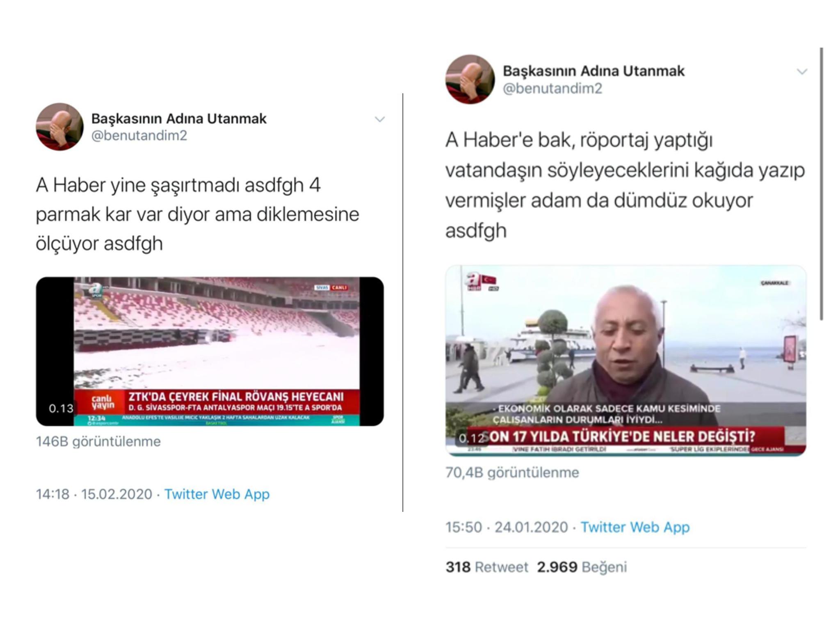The height and width of the screenshot is (630, 840).
Task: Click the 0.13 video duration badge
Action: coord(61,408)
